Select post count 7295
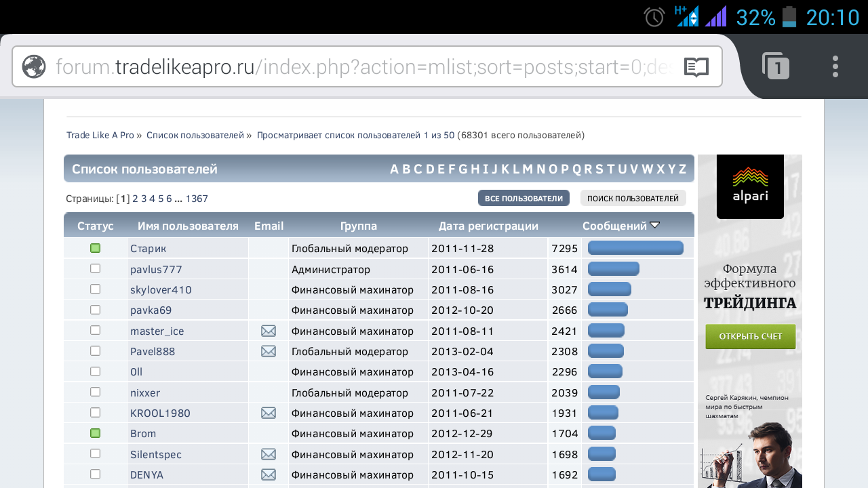Image resolution: width=868 pixels, height=488 pixels. 565,249
